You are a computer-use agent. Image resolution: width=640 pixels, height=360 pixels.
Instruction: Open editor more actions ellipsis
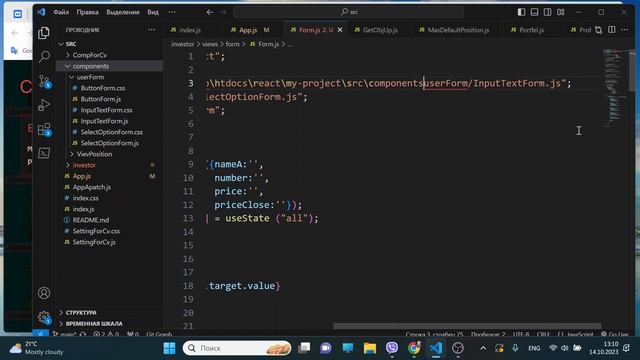(624, 30)
